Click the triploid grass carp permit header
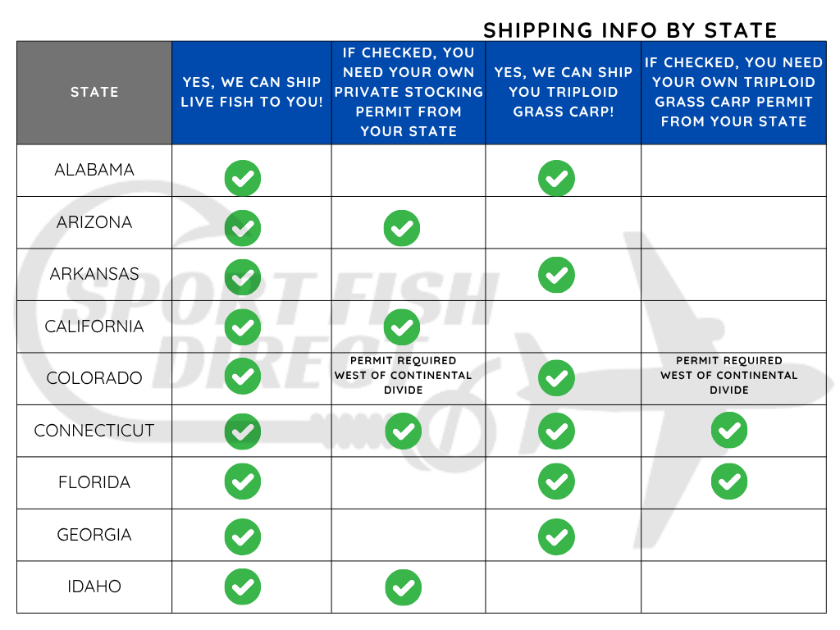 733,92
